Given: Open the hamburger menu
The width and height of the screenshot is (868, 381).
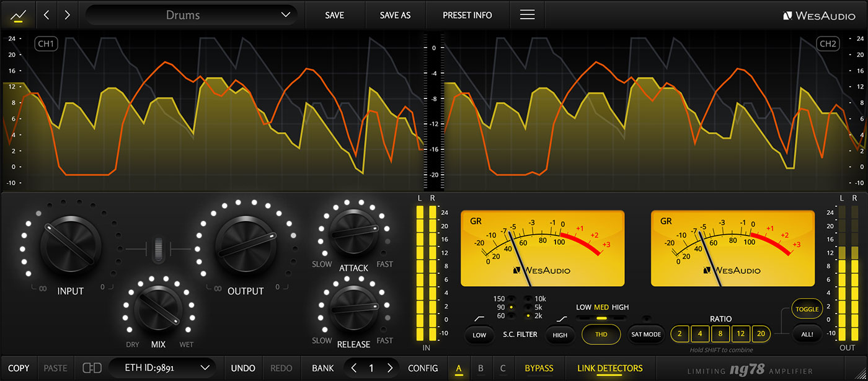Looking at the screenshot, I should 527,15.
